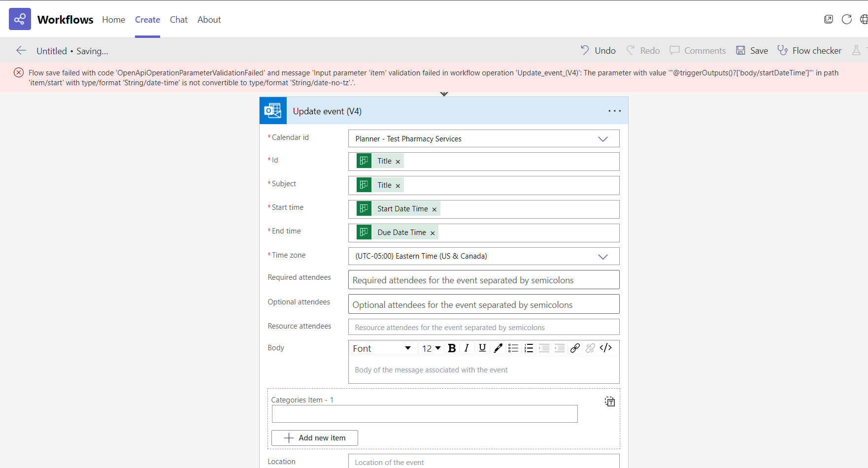Go to the Home tab
This screenshot has width=868, height=468.
coord(113,20)
